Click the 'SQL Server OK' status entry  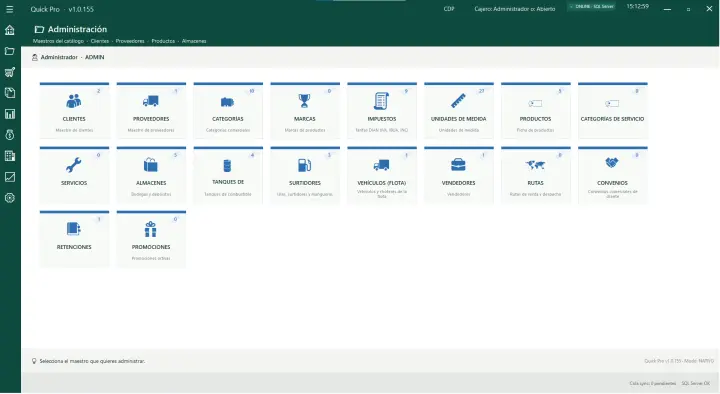(695, 383)
